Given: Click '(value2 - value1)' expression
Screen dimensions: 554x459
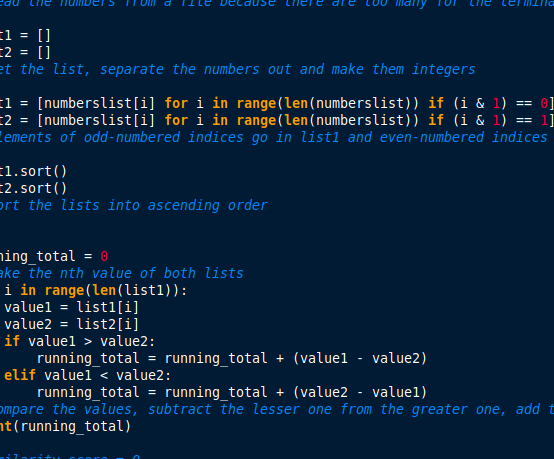Looking at the screenshot, I should pyautogui.click(x=360, y=392).
